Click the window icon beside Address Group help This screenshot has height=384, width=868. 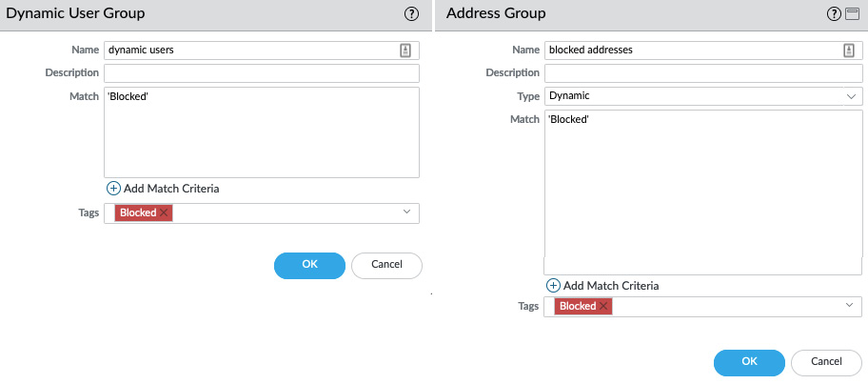tap(852, 14)
